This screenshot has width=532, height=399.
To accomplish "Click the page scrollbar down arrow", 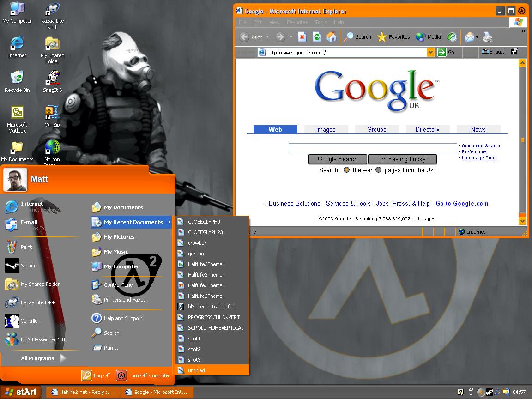I will tap(522, 221).
